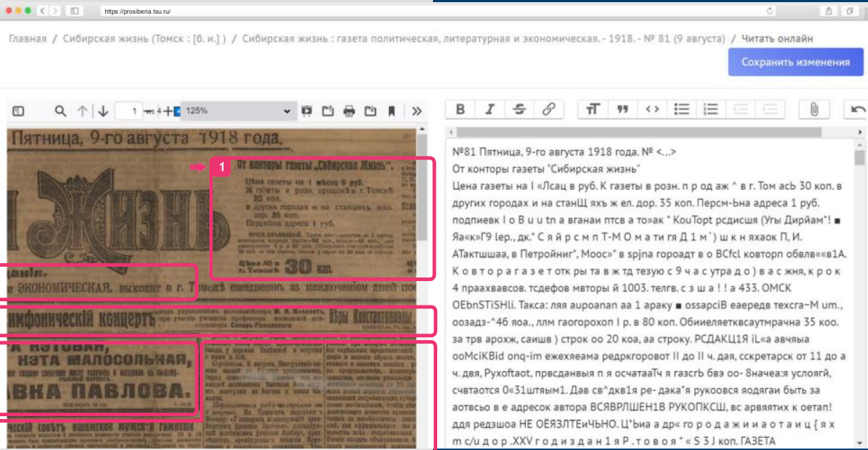Viewport: 868px width, 450px height.
Task: Open the 125% zoom level dropdown
Action: 239,111
